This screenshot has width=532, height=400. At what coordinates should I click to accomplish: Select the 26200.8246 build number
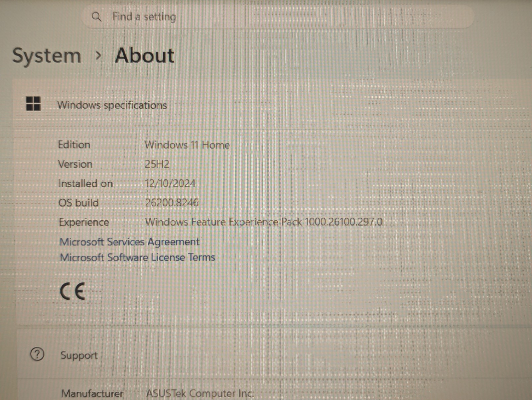(x=172, y=202)
